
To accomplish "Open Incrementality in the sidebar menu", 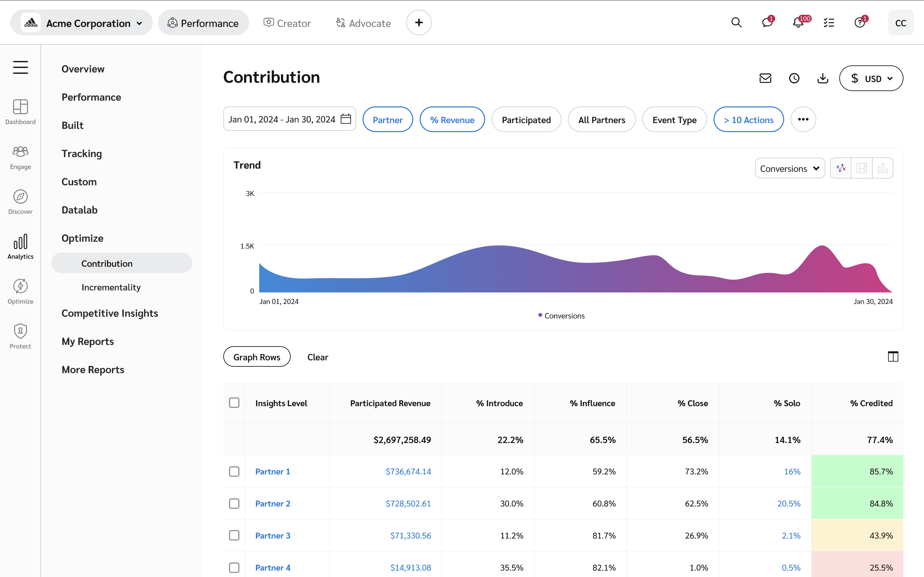I will tap(111, 287).
